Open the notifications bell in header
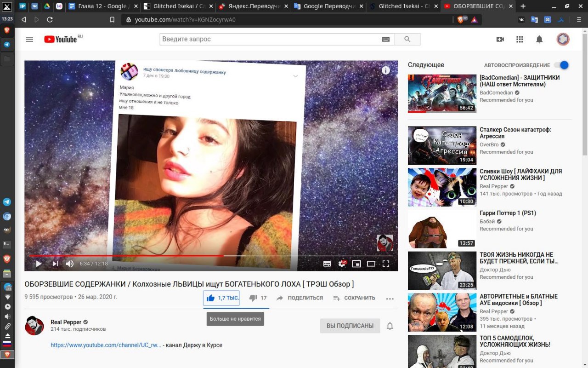This screenshot has height=368, width=588. (540, 39)
